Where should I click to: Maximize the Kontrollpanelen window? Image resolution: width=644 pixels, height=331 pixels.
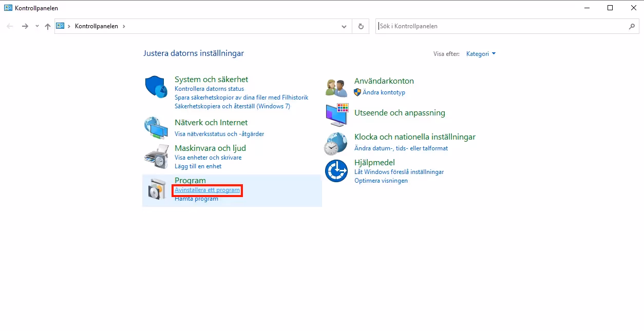click(610, 8)
